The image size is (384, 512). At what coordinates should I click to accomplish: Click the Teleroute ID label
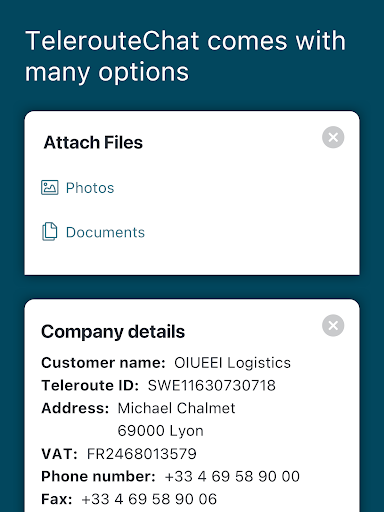click(x=90, y=385)
